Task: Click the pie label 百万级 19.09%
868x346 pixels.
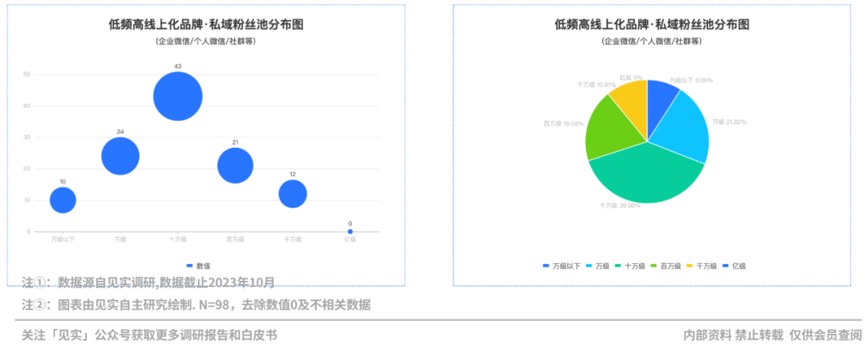Action: point(563,124)
